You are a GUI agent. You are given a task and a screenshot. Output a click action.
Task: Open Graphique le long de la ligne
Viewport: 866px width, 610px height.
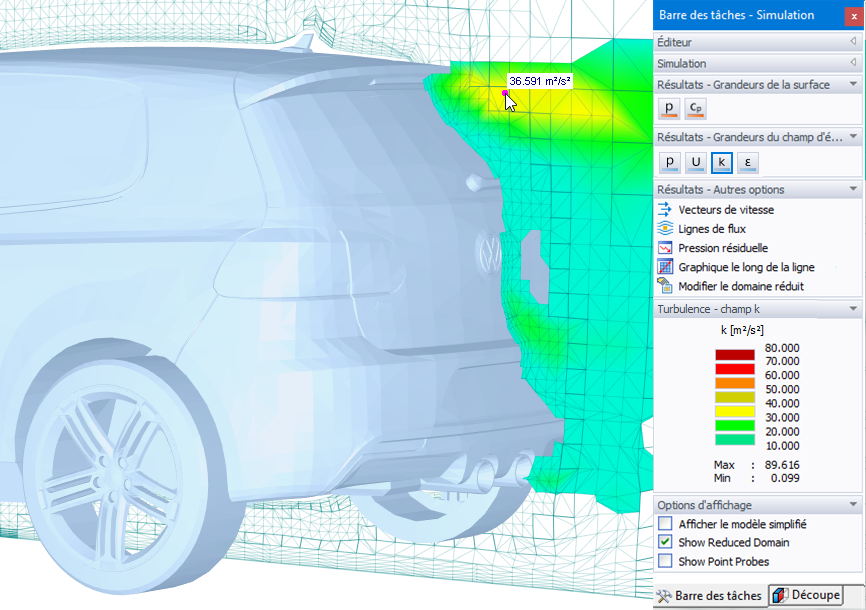click(x=746, y=267)
